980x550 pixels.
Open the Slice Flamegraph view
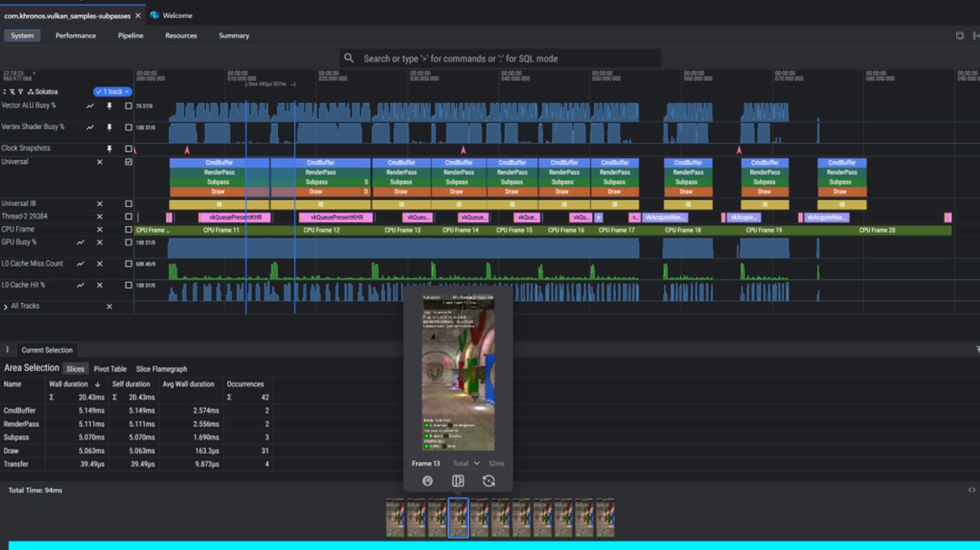(161, 369)
